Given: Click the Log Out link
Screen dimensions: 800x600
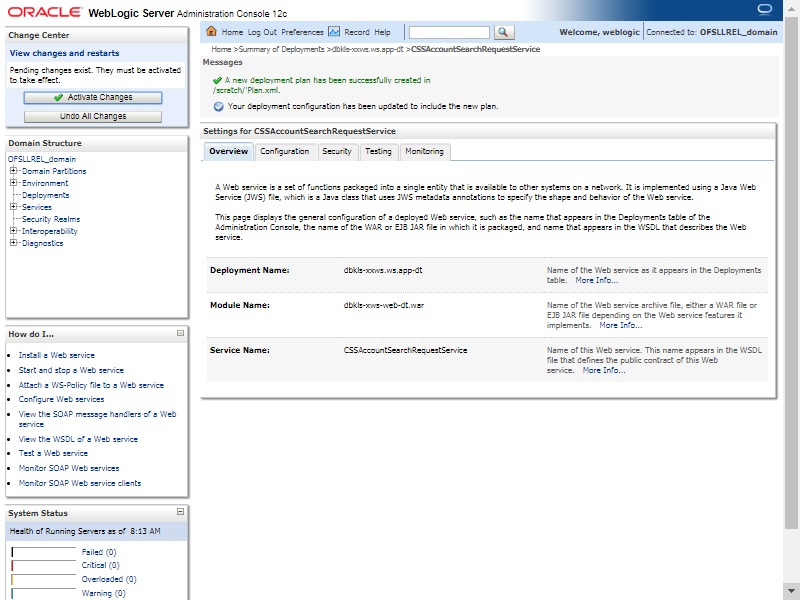Looking at the screenshot, I should (x=262, y=32).
